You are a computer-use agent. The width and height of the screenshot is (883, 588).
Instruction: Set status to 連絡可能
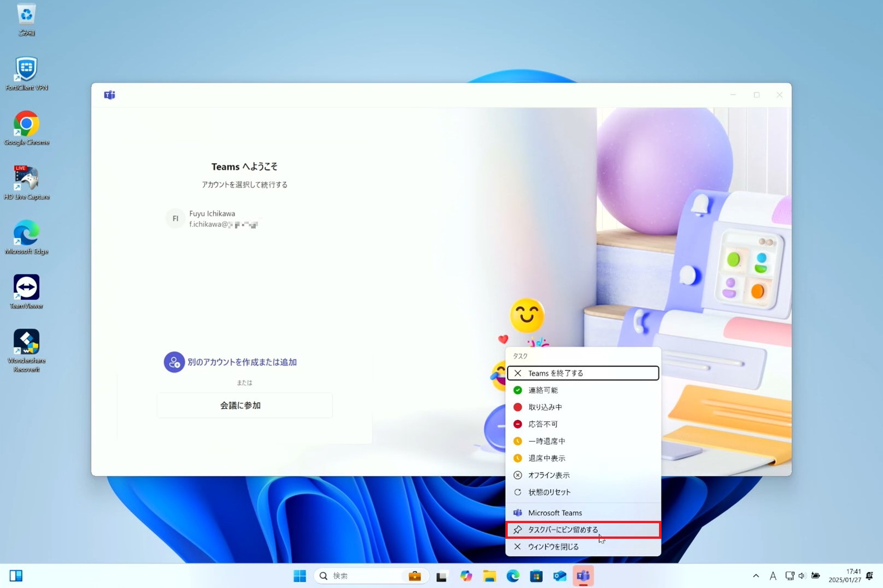click(x=583, y=390)
